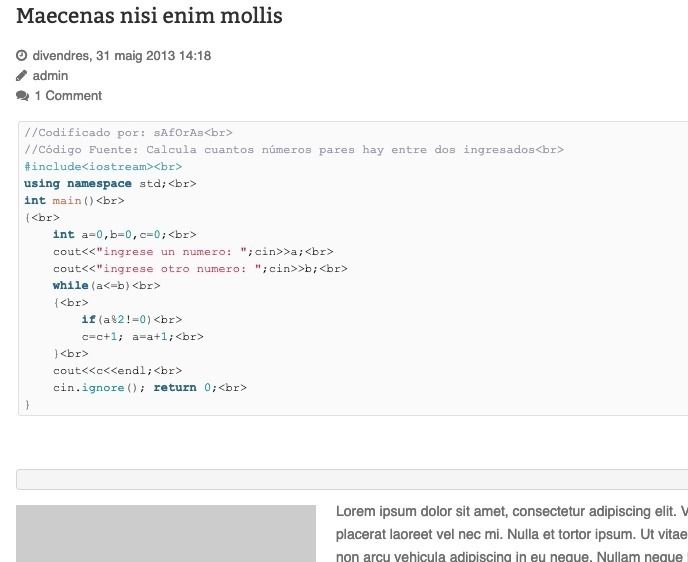This screenshot has height=562, width=688.
Task: Open the 1 Comment link
Action: point(68,96)
